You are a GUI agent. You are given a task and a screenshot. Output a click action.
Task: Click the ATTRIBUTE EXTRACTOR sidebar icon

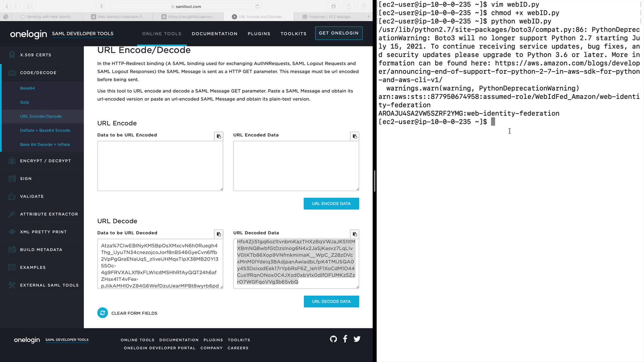tap(12, 214)
